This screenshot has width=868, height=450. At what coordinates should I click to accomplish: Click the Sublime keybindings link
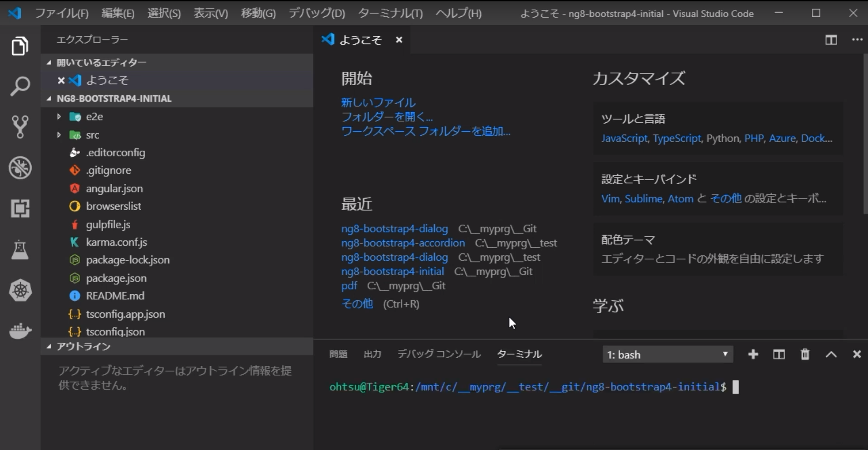click(x=643, y=199)
